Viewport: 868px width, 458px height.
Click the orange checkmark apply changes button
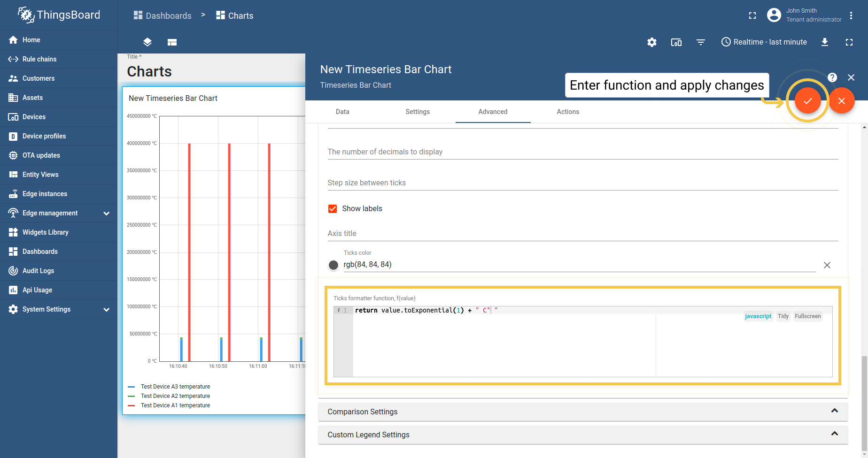pyautogui.click(x=807, y=101)
